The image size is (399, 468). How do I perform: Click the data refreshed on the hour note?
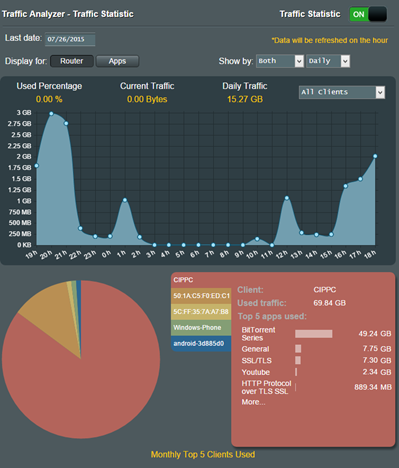click(330, 40)
